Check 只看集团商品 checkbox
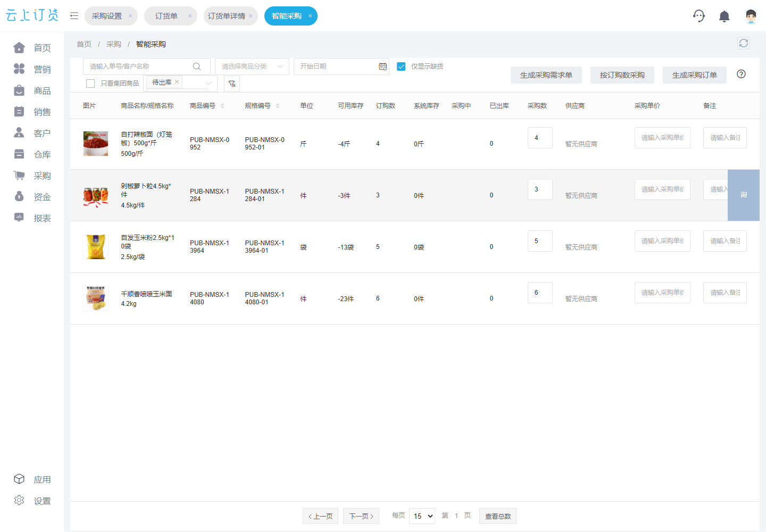 pyautogui.click(x=90, y=84)
